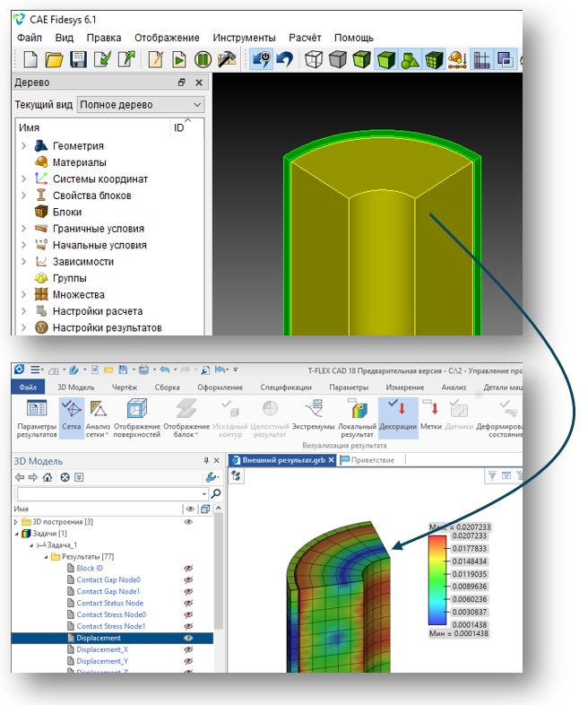Expand the Граничные условия tree node
Viewport: 588px width, 705px height.
pyautogui.click(x=24, y=229)
